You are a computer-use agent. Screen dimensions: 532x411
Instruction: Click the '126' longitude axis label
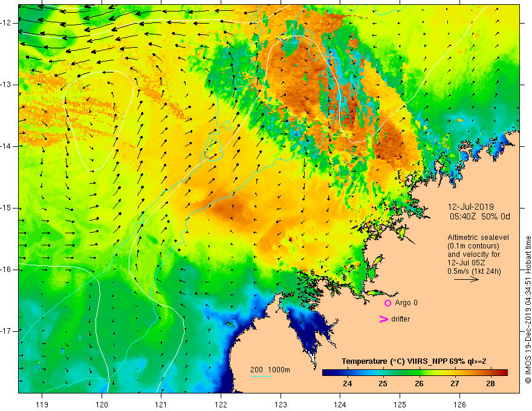click(459, 405)
